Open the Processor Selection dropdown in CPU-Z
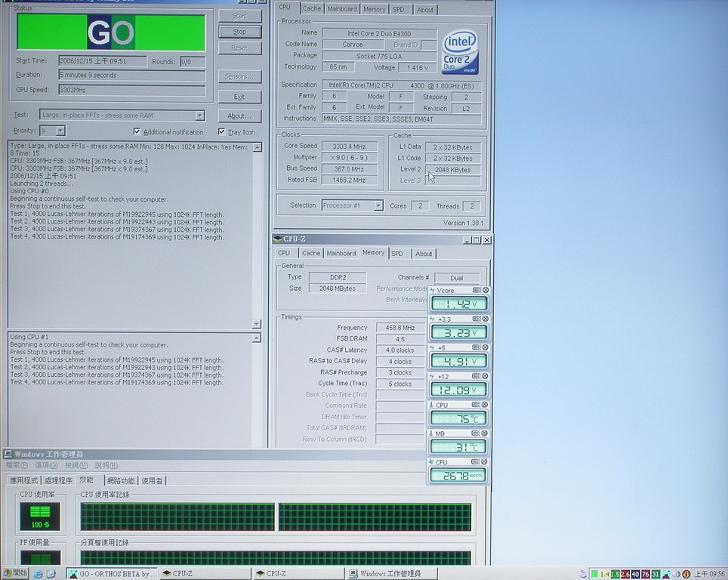Screen dimensions: 728x580 coord(378,205)
